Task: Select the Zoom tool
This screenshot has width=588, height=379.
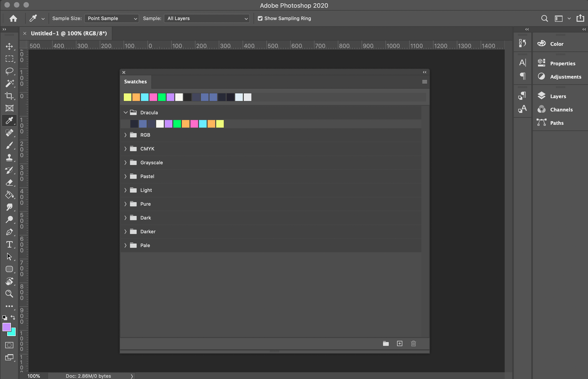Action: point(9,294)
